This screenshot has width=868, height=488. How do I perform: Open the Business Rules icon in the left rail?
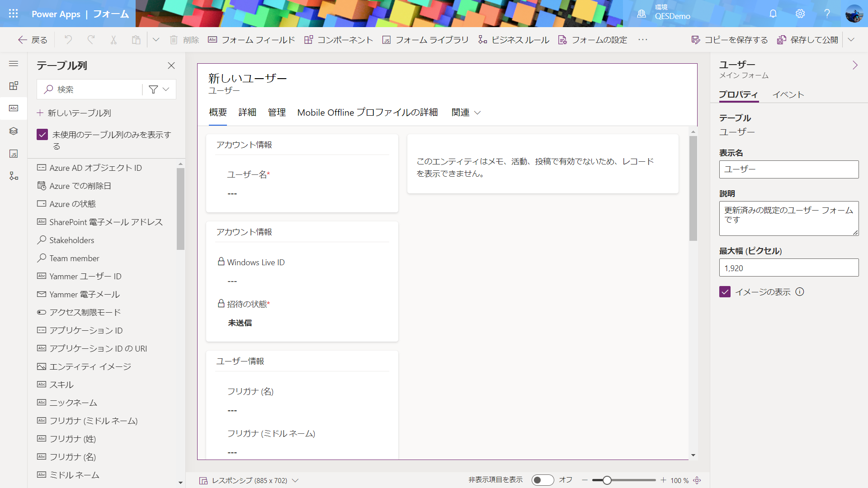14,176
